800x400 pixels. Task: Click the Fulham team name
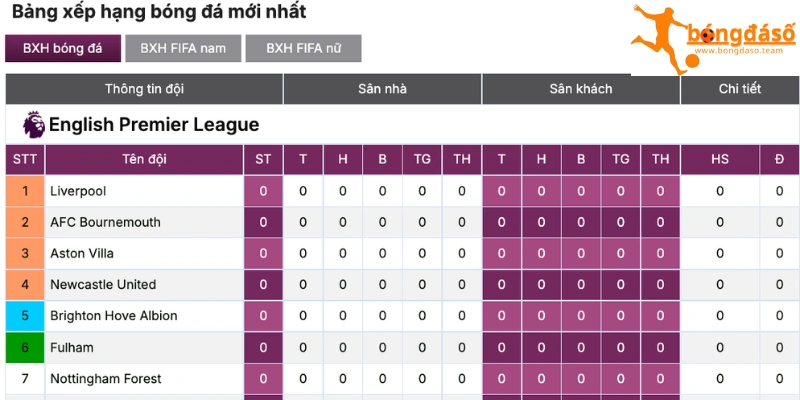[x=72, y=348]
